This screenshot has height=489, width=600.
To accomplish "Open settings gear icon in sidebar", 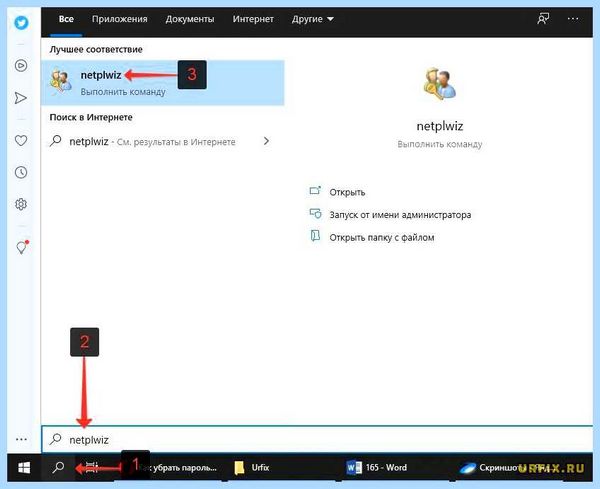I will 21,204.
